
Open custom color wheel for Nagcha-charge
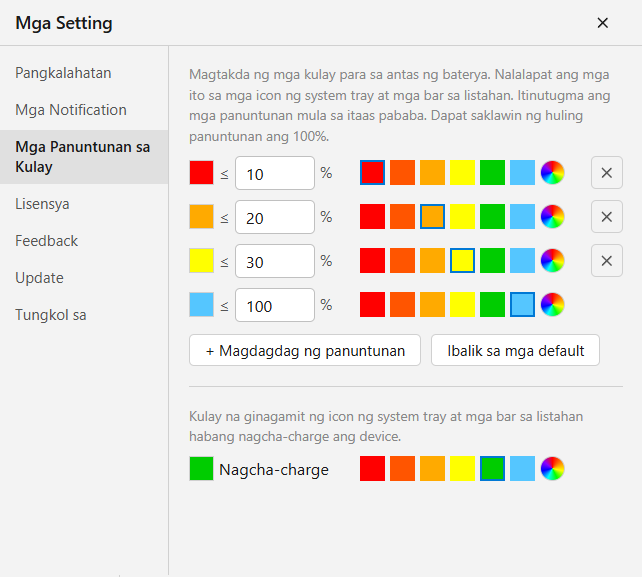pos(552,468)
